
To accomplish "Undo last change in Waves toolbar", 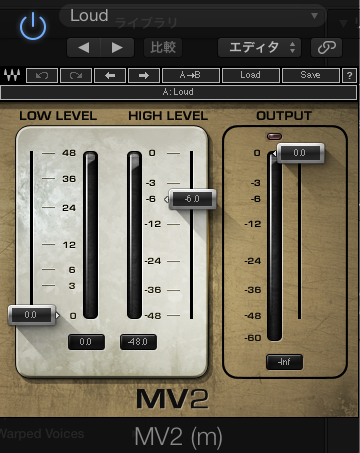I will [x=42, y=75].
